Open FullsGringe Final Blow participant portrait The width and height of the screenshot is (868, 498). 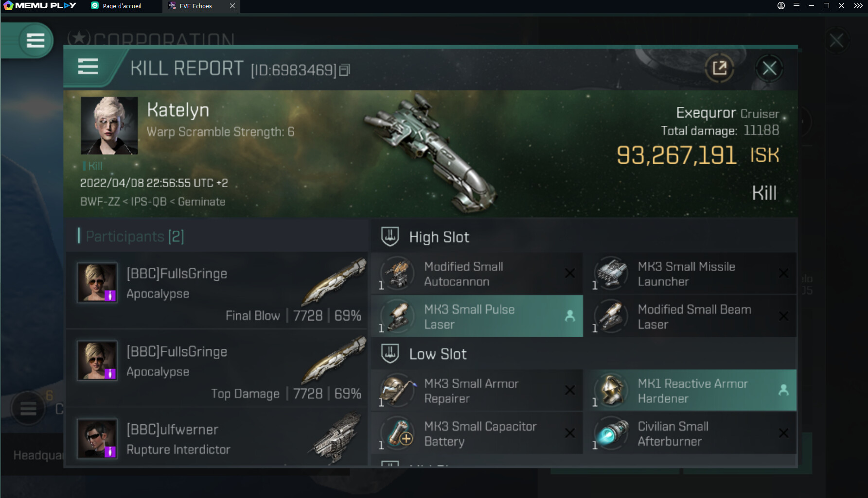pos(97,282)
